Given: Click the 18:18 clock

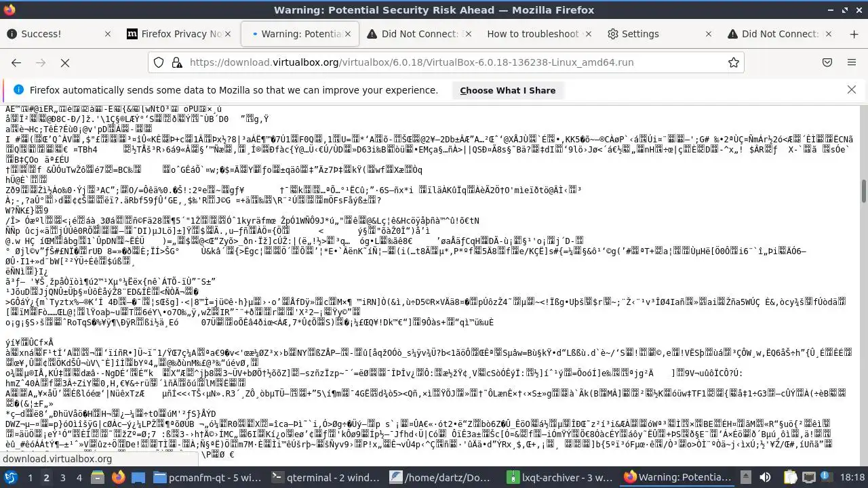Looking at the screenshot, I should point(851,477).
